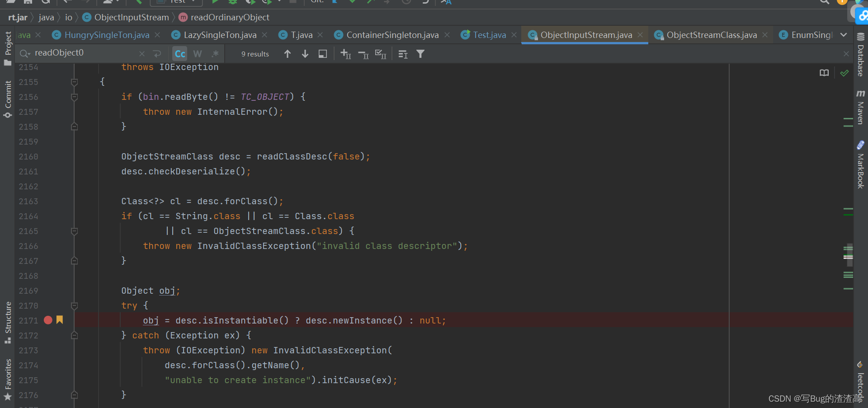Open the Commit tool window
This screenshot has height=408, width=868.
click(8, 99)
